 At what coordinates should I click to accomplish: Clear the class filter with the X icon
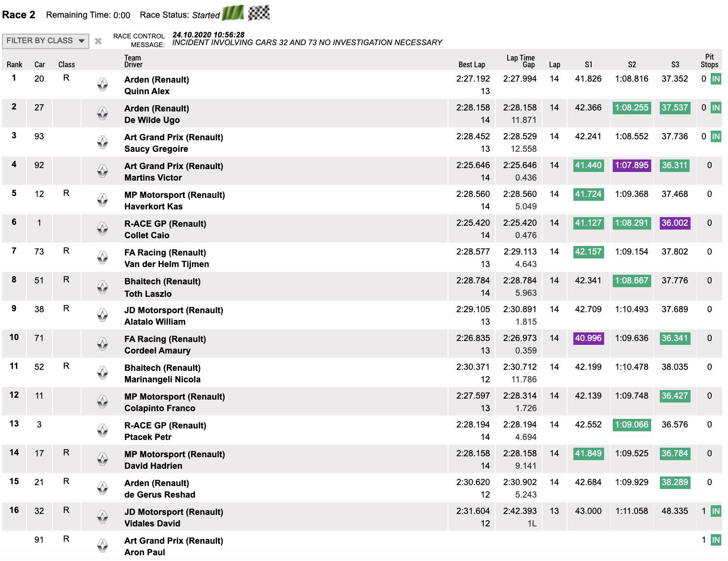pos(98,41)
